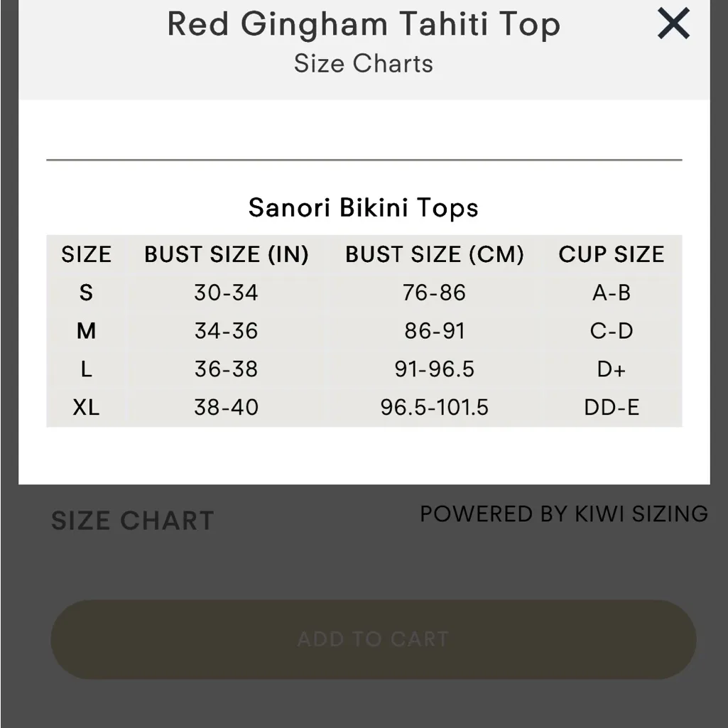Close the size chart popup
Image resolution: width=728 pixels, height=728 pixels.
[673, 23]
